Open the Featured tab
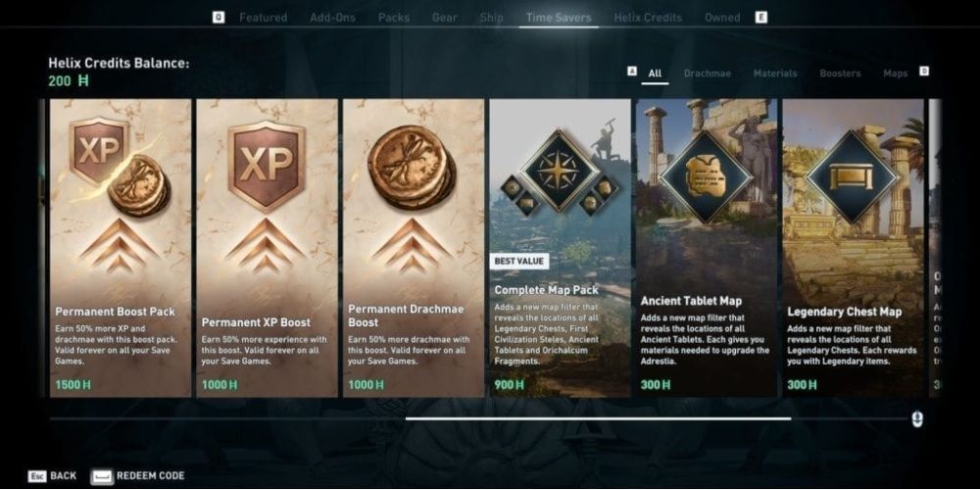The image size is (980, 490). [x=263, y=18]
